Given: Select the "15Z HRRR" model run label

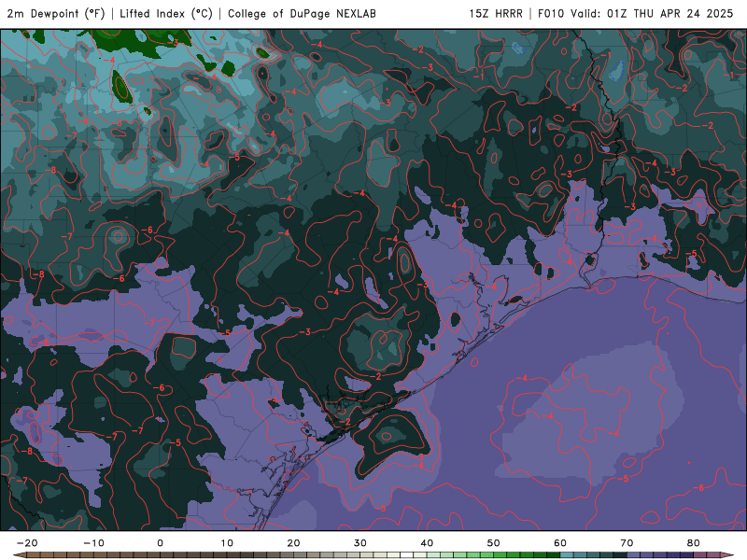Looking at the screenshot, I should 496,13.
